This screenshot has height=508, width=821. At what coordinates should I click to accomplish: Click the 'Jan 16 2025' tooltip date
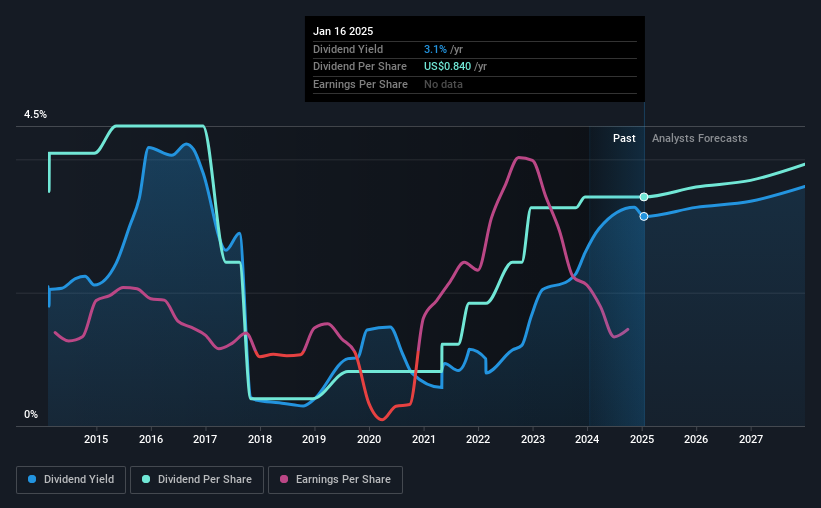pyautogui.click(x=343, y=31)
